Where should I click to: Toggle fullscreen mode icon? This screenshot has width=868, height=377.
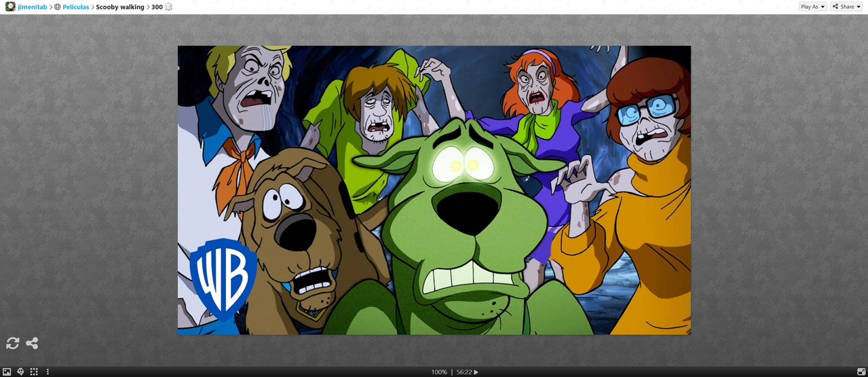[x=861, y=372]
